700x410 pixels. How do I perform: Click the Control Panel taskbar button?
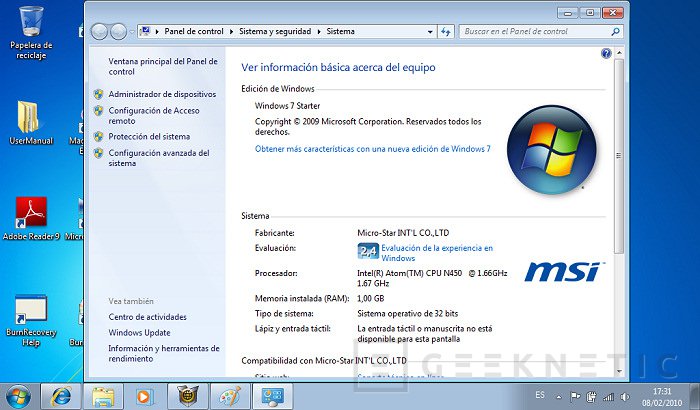tap(272, 397)
